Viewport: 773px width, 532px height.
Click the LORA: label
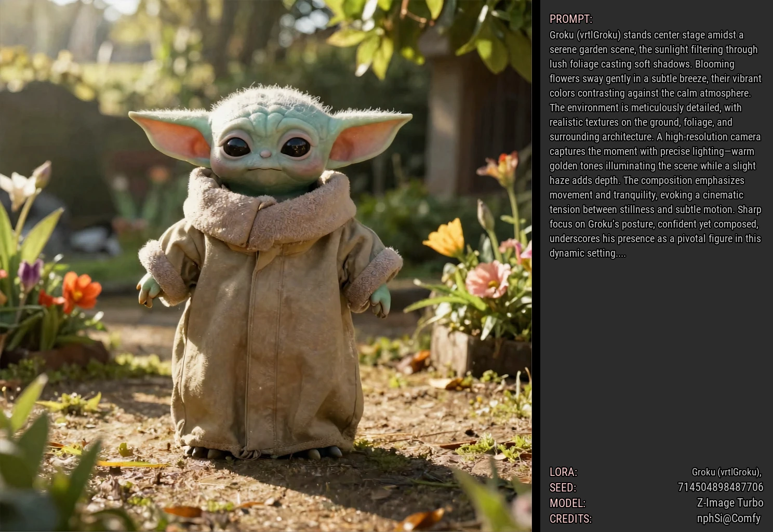point(563,472)
